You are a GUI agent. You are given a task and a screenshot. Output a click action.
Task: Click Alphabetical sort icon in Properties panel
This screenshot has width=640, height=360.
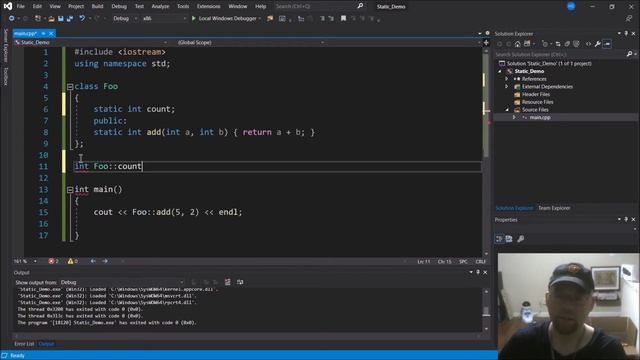coord(509,239)
